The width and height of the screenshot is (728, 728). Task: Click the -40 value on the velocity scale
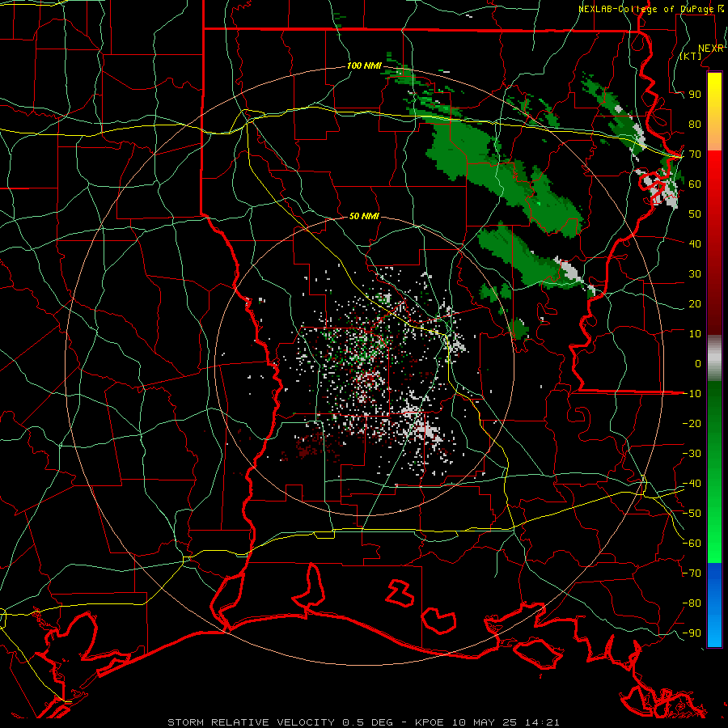pos(692,484)
